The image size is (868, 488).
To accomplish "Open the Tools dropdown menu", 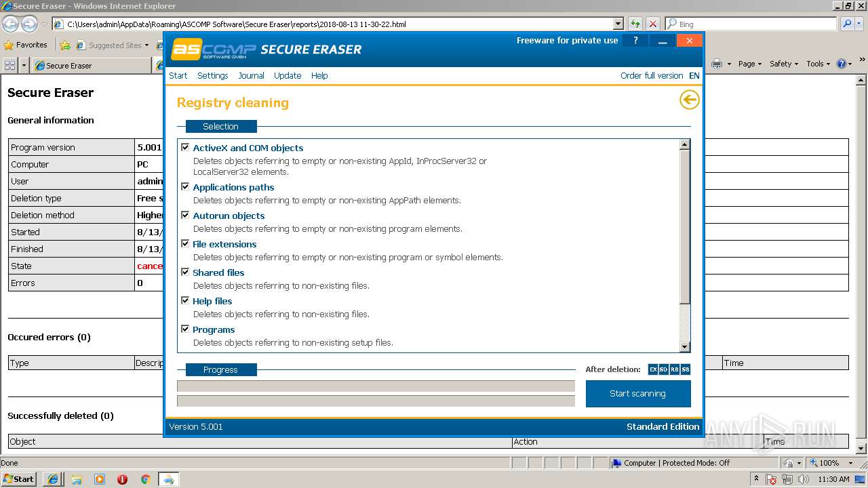I will coord(818,64).
